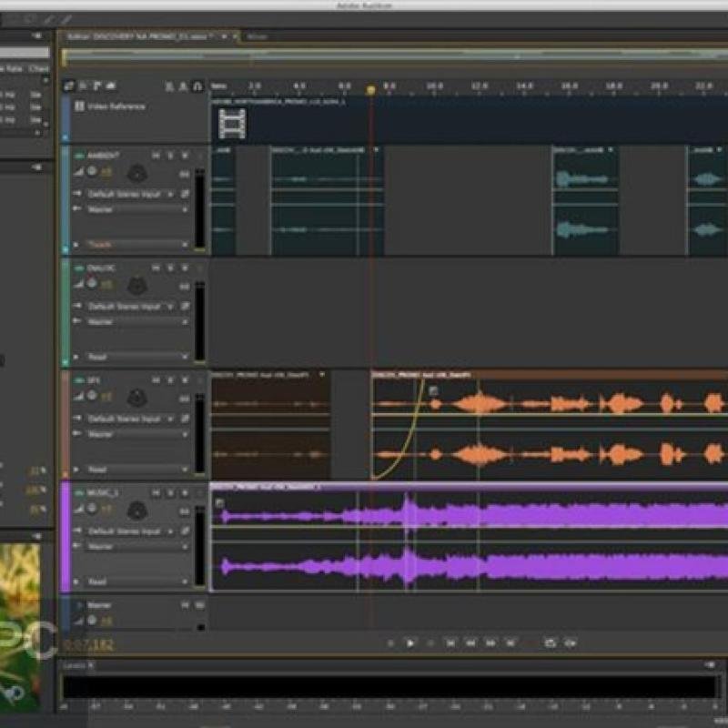This screenshot has width=728, height=728.
Task: Click the Fast Forward transport button
Action: 490,643
